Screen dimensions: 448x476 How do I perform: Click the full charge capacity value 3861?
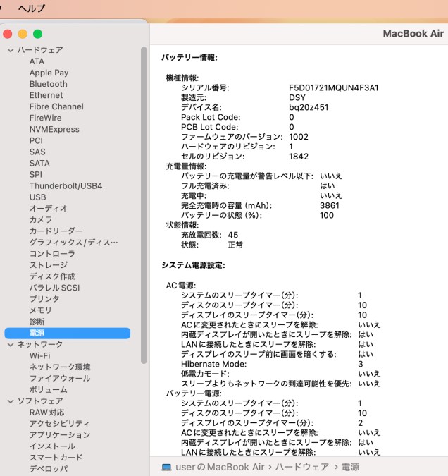coord(330,206)
